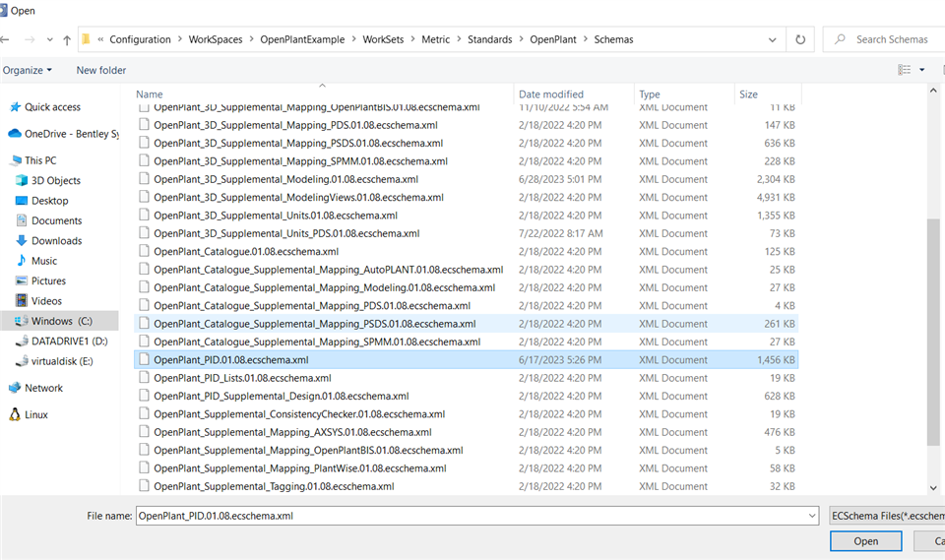The image size is (945, 560).
Task: Open the ECSchema Files type dropdown
Action: 886,515
